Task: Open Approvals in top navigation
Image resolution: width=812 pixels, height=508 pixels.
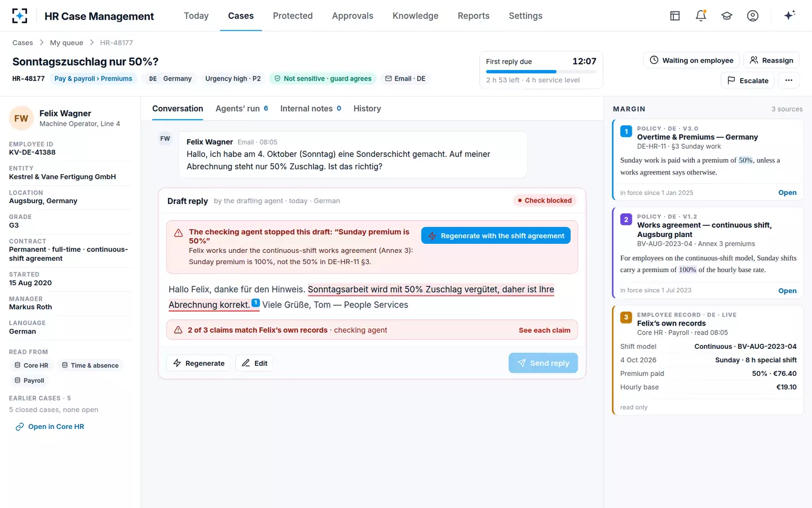Action: [352, 16]
